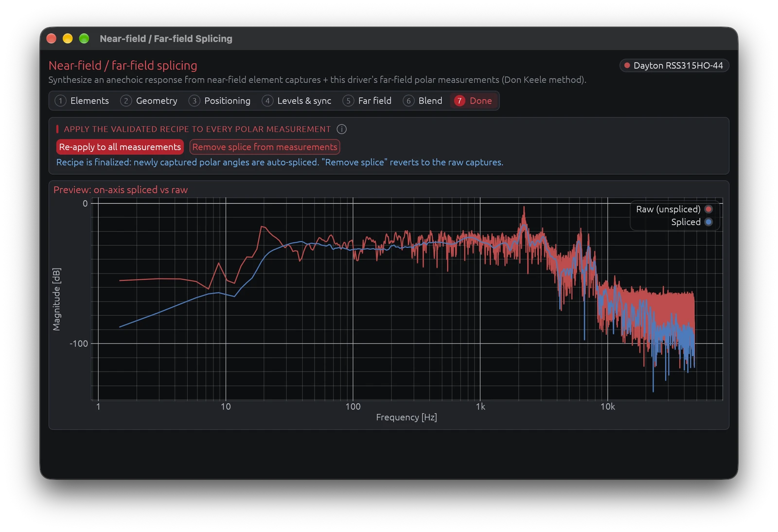778x532 pixels.
Task: Click the Raw (unspliced) red legend marker
Action: [708, 209]
